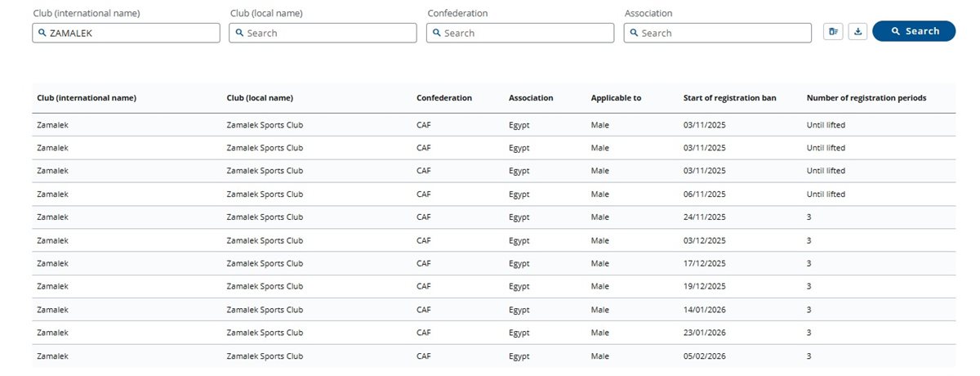This screenshot has width=980, height=376.
Task: Click the periods value 3 in the 14/01/2026 row
Action: pyautogui.click(x=809, y=311)
